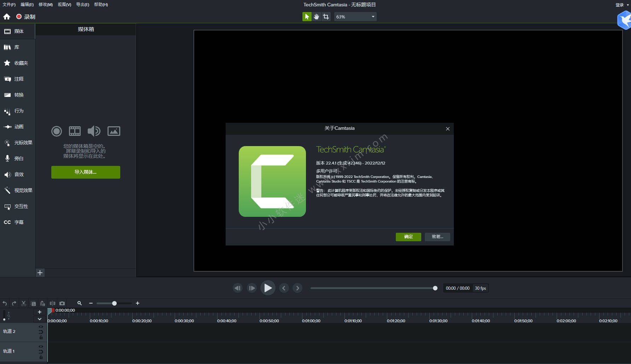Open the 动画 animations tab
The width and height of the screenshot is (631, 364).
pos(17,127)
